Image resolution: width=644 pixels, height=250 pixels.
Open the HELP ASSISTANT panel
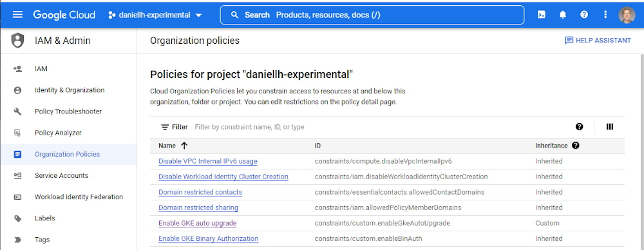coord(598,41)
